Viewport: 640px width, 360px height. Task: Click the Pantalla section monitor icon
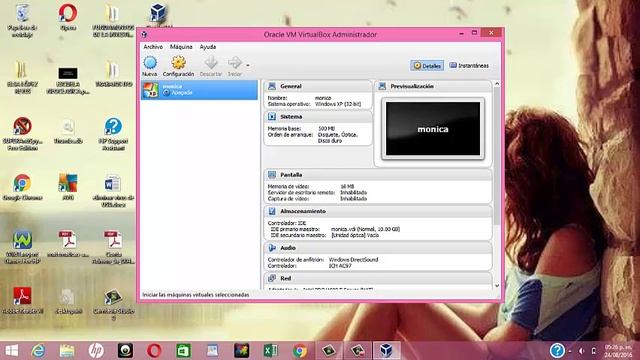(272, 175)
